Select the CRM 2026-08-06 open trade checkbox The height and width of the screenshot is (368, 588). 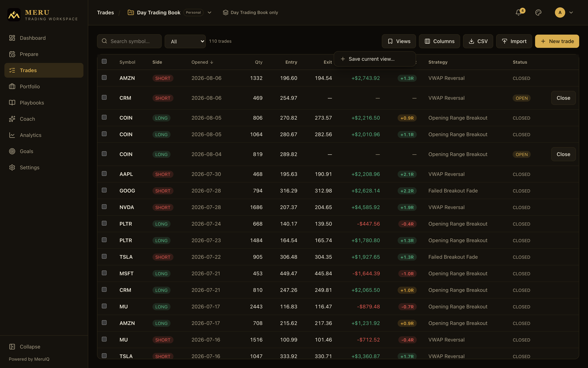pyautogui.click(x=104, y=97)
